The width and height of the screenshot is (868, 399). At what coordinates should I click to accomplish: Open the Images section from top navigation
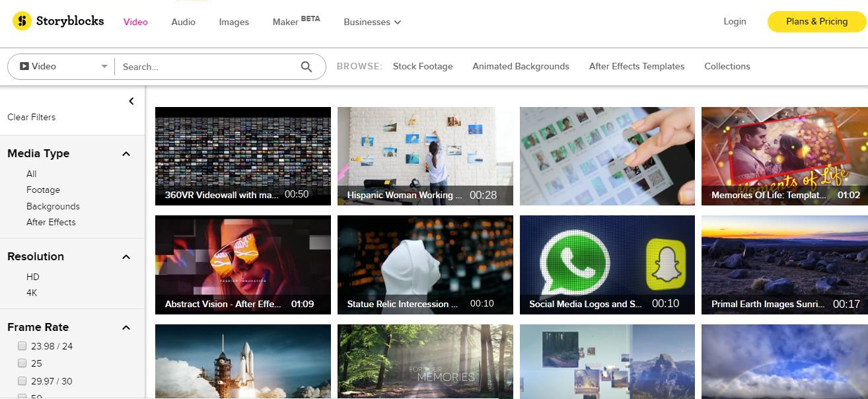pyautogui.click(x=233, y=22)
